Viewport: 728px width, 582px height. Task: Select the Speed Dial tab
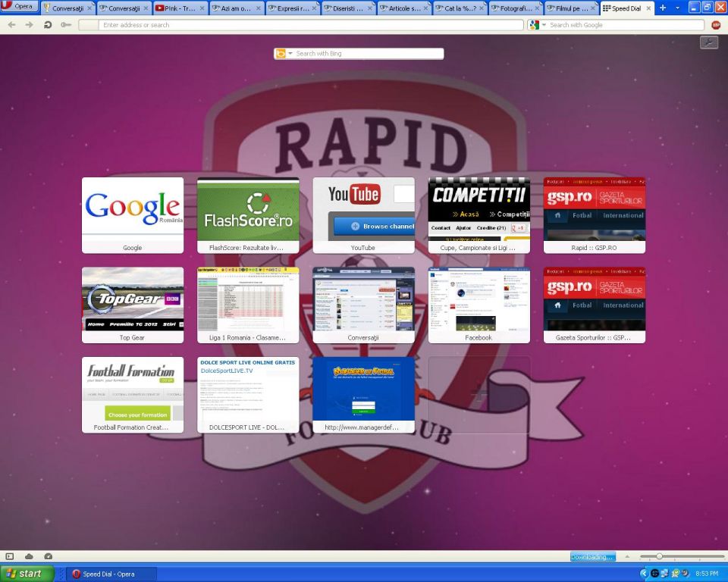click(x=627, y=8)
